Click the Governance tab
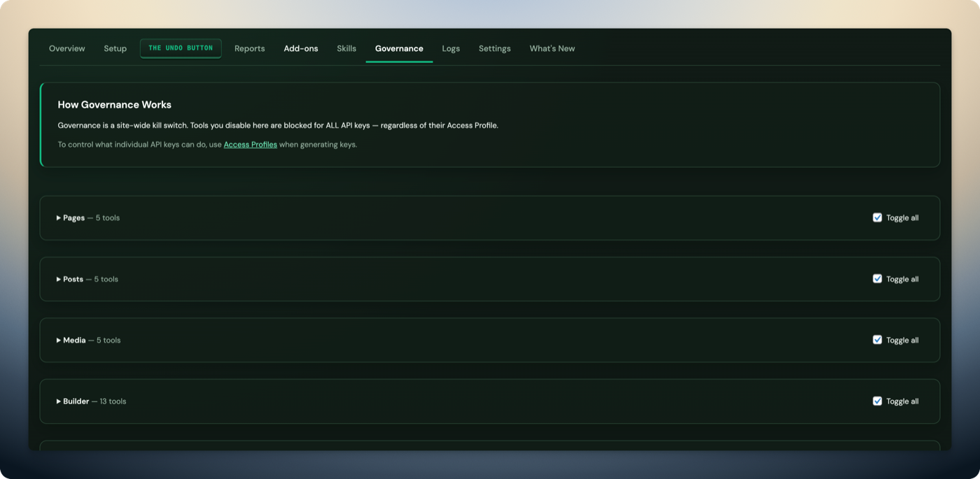The width and height of the screenshot is (980, 479). click(399, 48)
